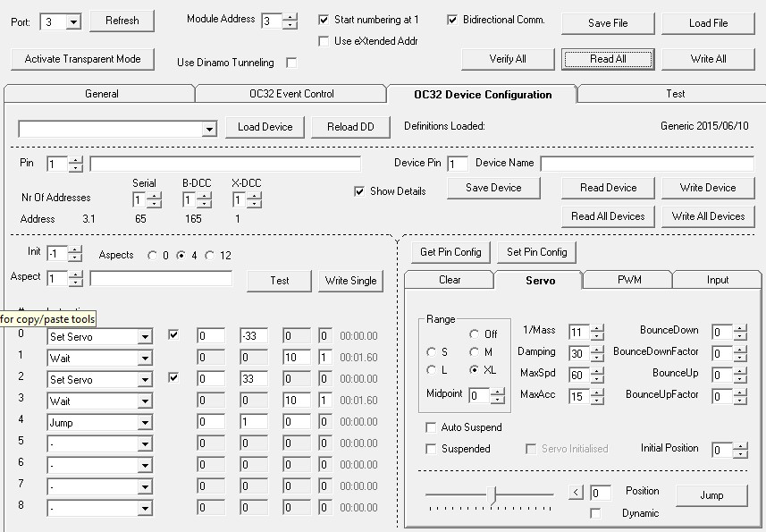Open the Save File dialog
This screenshot has height=532, width=766.
608,23
